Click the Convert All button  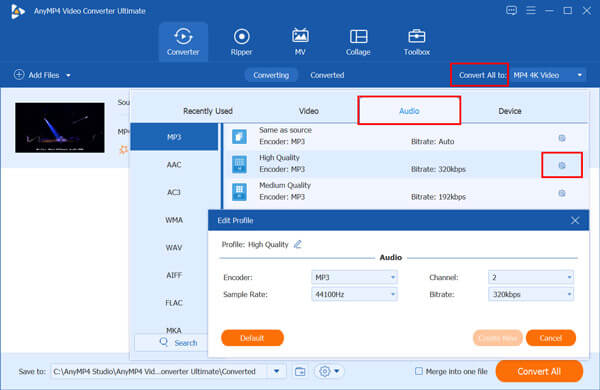click(539, 371)
